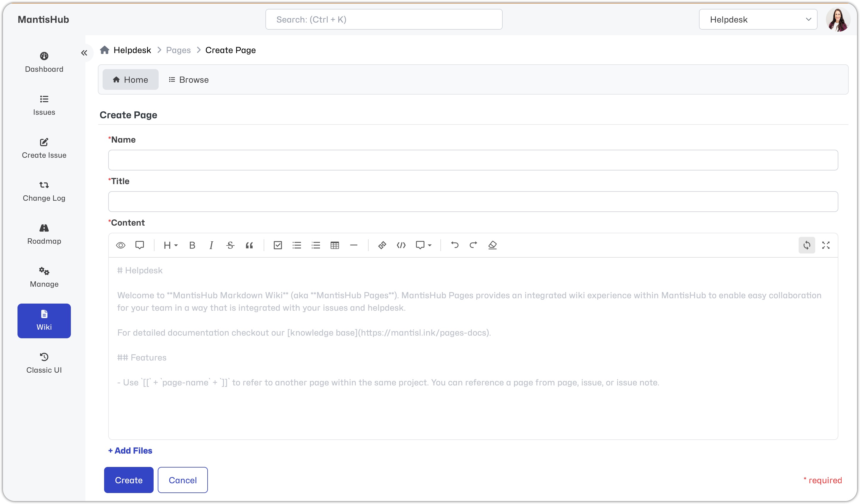Click the MantisHub logo text

point(43,20)
